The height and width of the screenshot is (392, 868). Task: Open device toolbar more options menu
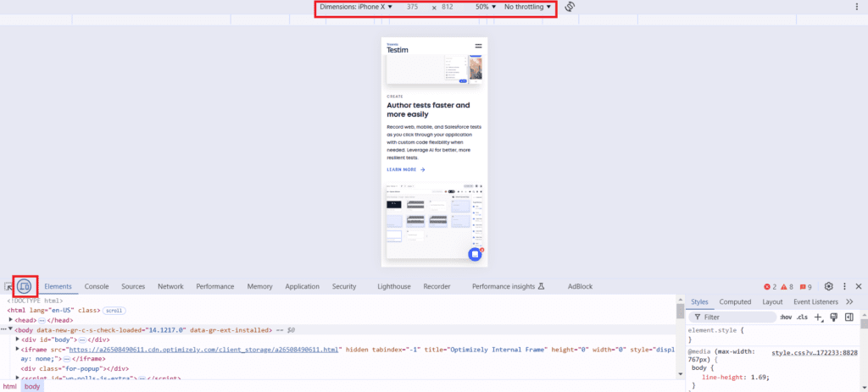tap(857, 7)
